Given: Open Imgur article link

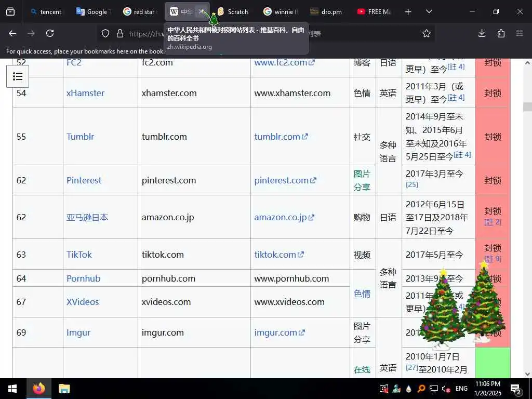Looking at the screenshot, I should tap(78, 332).
